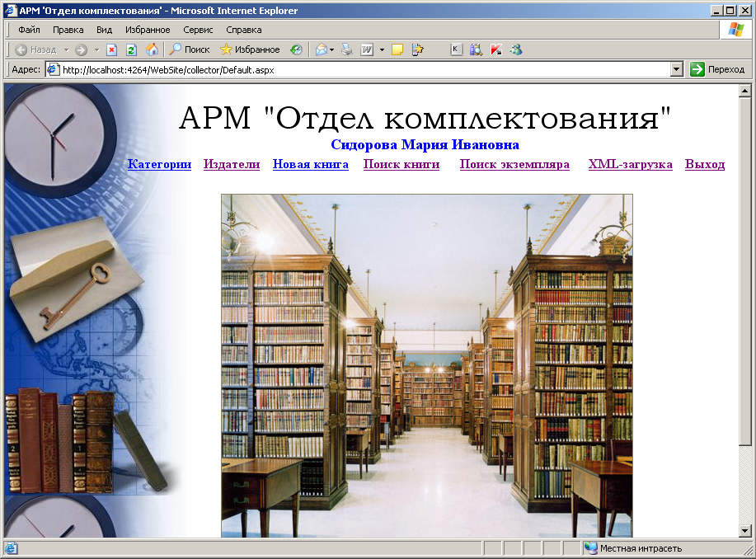Click the Refresh page icon

132,49
